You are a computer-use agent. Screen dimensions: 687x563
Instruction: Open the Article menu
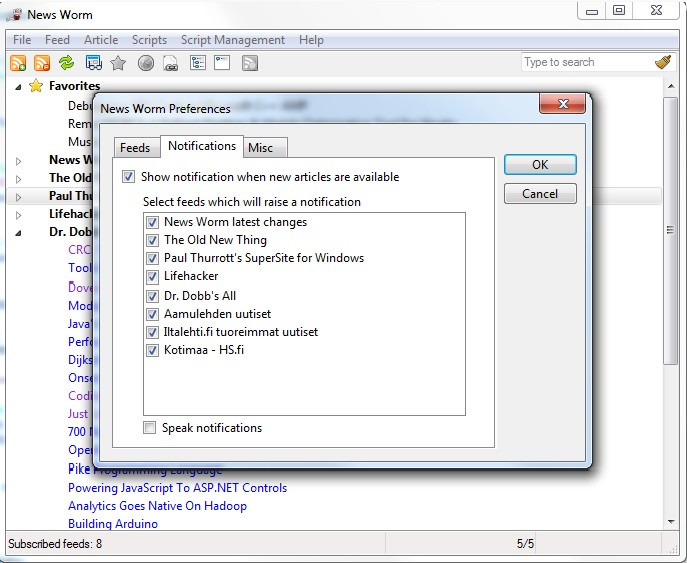click(x=101, y=40)
